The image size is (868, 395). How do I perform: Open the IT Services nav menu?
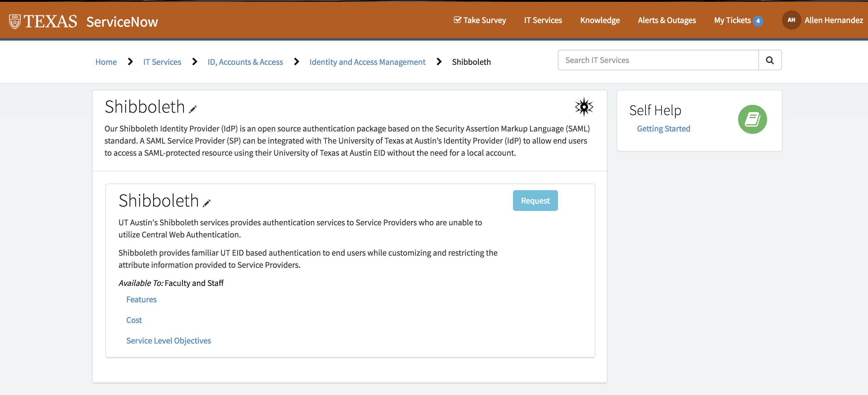pos(543,20)
